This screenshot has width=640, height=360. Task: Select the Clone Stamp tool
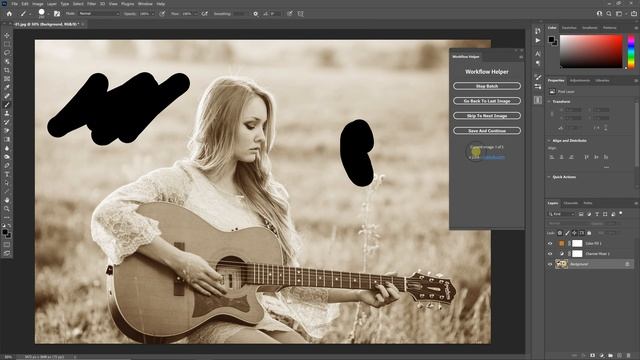coord(7,113)
